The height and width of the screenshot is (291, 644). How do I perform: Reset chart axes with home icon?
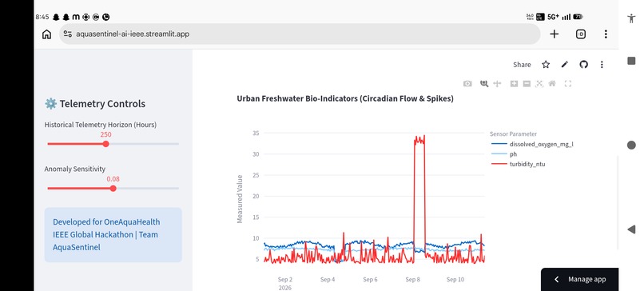552,84
